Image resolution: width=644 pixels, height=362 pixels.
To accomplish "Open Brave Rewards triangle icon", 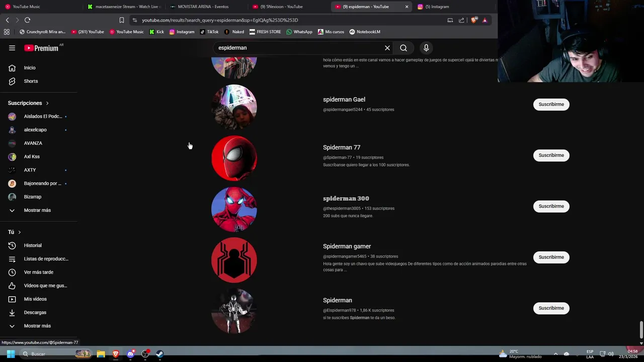I will (485, 20).
